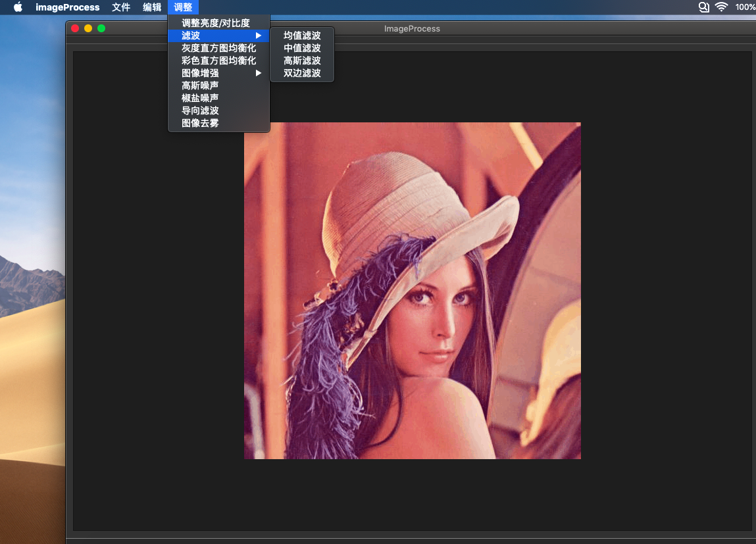Add 椒盐噪声 to the image

219,98
